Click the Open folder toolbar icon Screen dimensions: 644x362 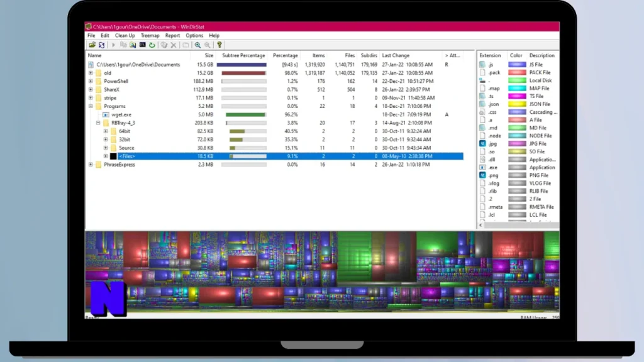(92, 45)
